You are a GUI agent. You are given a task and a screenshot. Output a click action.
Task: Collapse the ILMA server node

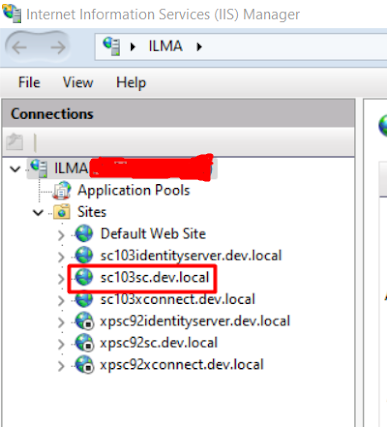point(15,169)
